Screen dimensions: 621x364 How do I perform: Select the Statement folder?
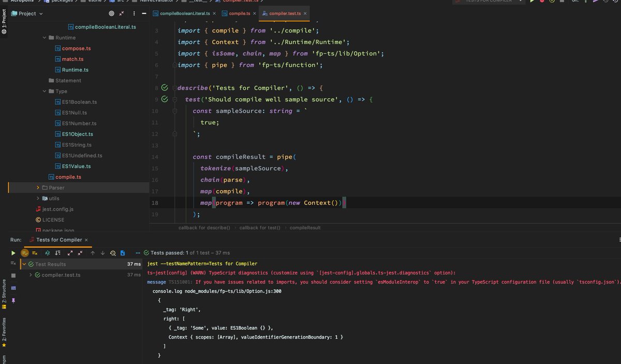[x=65, y=81]
